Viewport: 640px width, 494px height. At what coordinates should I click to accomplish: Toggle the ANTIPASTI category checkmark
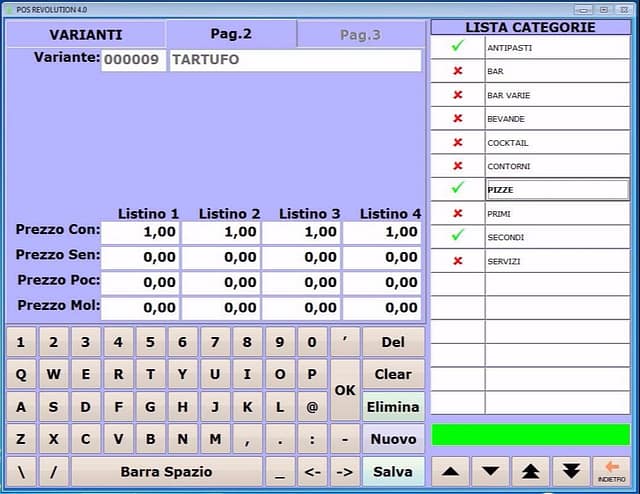458,47
